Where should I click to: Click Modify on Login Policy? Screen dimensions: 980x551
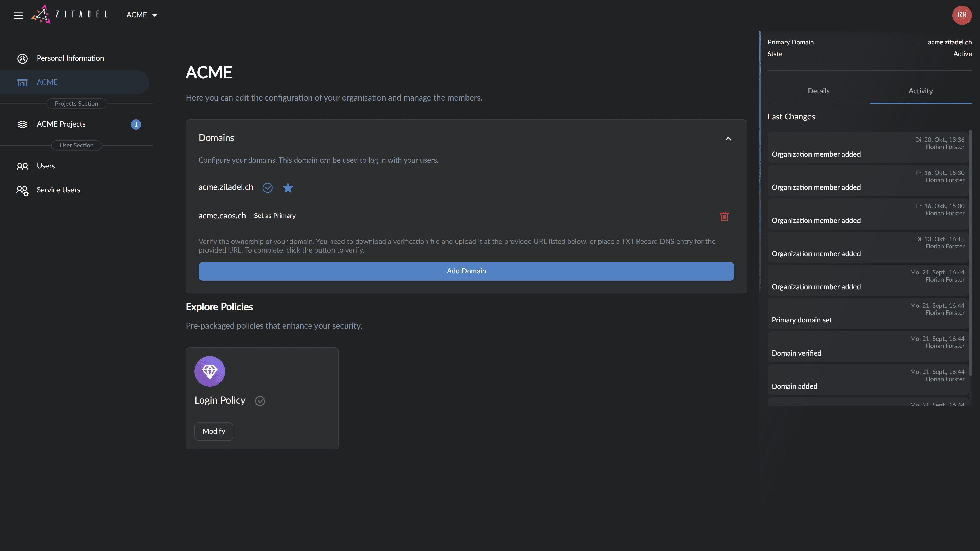click(x=213, y=431)
